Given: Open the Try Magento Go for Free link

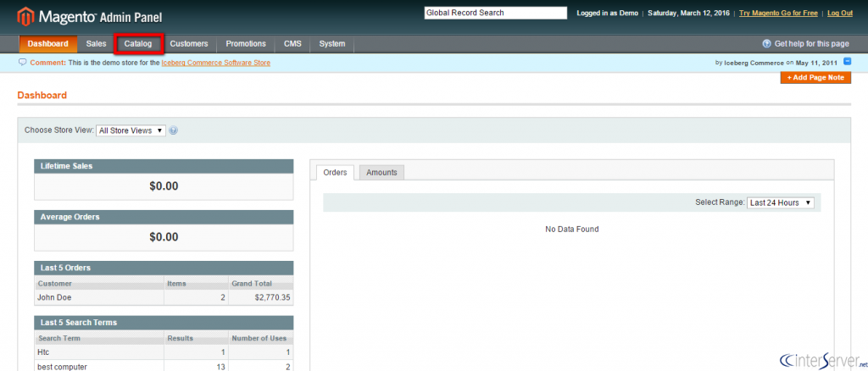Looking at the screenshot, I should [778, 13].
